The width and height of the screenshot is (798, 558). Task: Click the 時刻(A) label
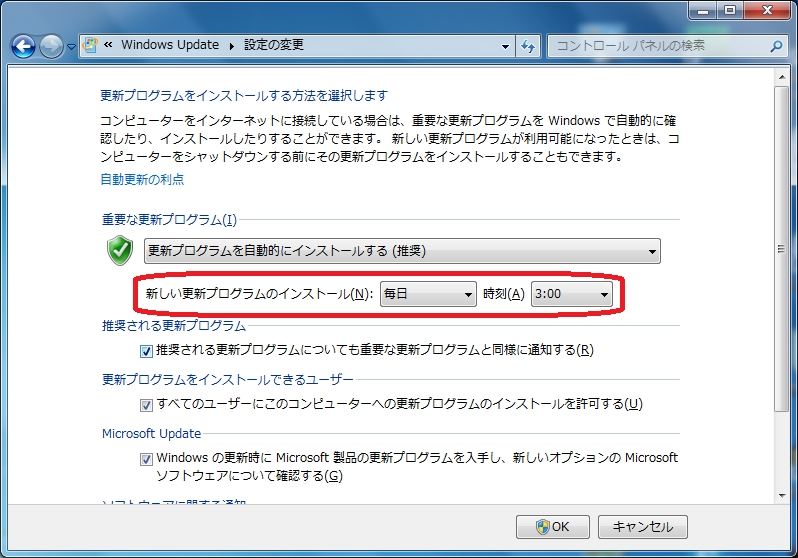click(503, 294)
